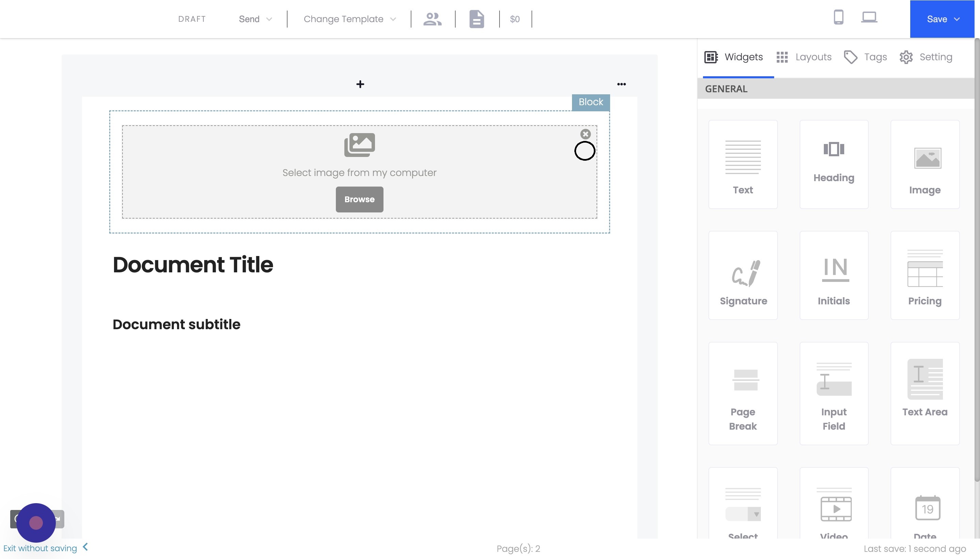
Task: Switch to mobile preview icon
Action: (x=838, y=17)
